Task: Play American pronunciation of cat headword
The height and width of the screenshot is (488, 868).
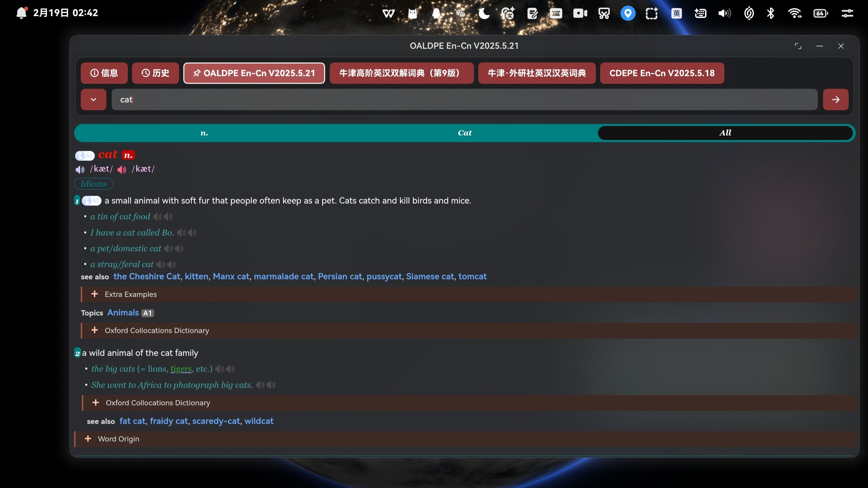Action: pos(121,170)
